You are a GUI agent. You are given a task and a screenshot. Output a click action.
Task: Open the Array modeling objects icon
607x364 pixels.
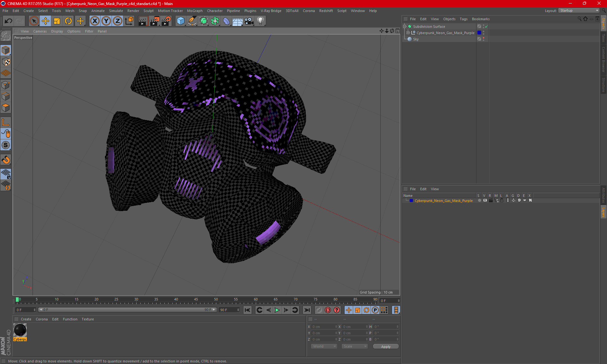[215, 21]
